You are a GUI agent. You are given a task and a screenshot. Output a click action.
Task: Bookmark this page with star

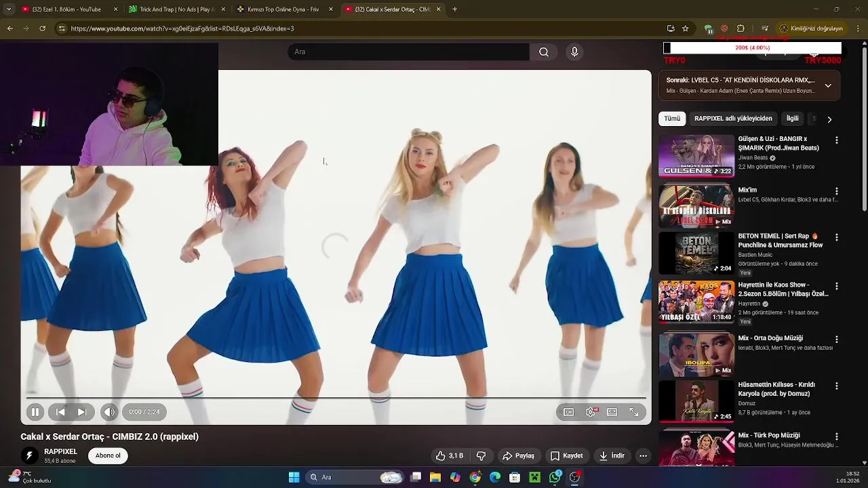click(x=686, y=28)
